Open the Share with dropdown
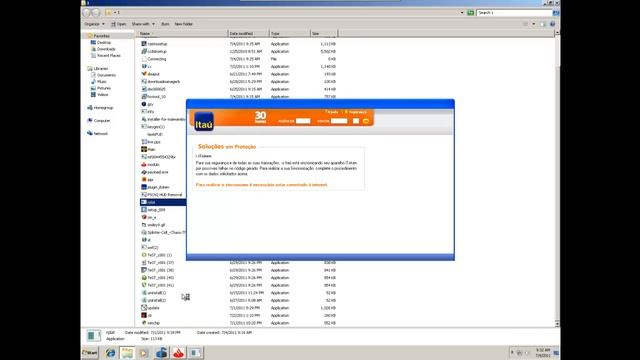Image resolution: width=640 pixels, height=360 pixels. coord(143,24)
